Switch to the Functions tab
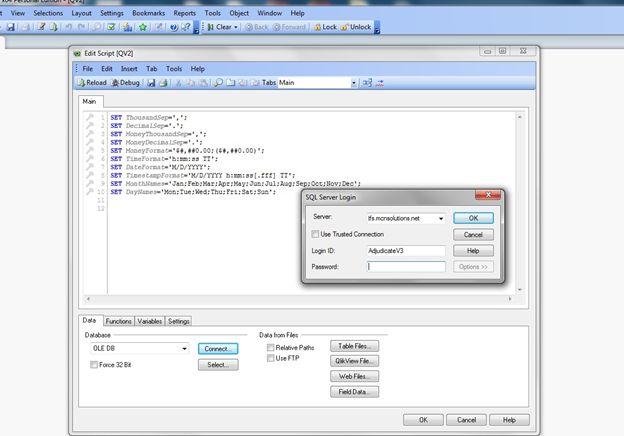The image size is (624, 436). tap(118, 321)
